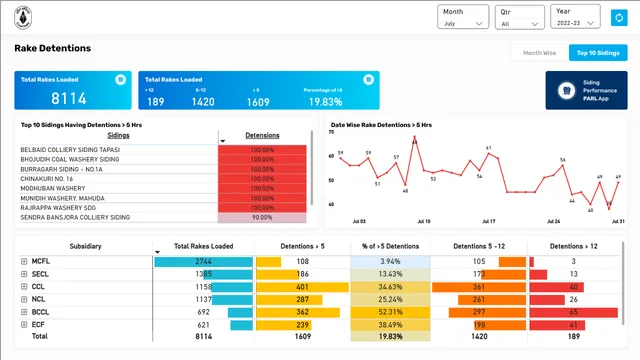Image resolution: width=640 pixels, height=360 pixels.
Task: Expand the SECL subsidiary row
Action: [24, 274]
